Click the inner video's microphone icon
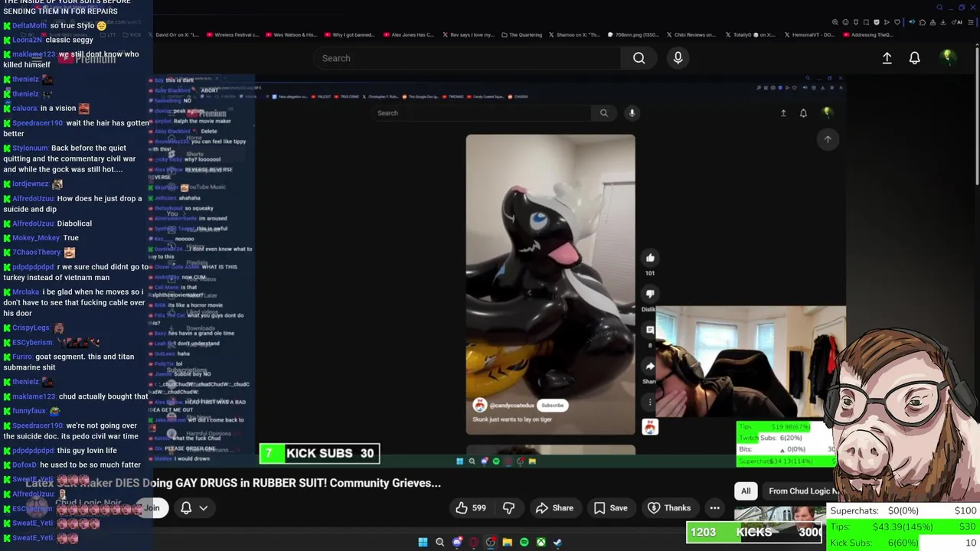 point(632,113)
